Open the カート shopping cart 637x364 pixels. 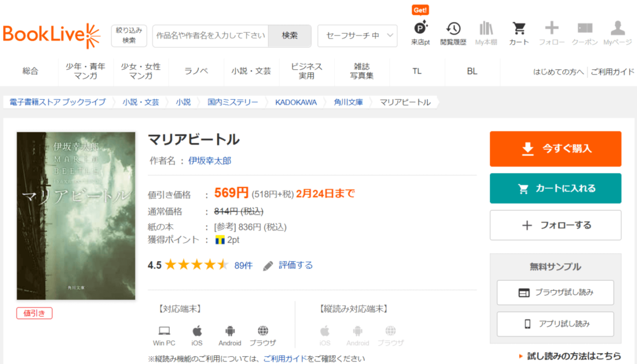(x=519, y=34)
